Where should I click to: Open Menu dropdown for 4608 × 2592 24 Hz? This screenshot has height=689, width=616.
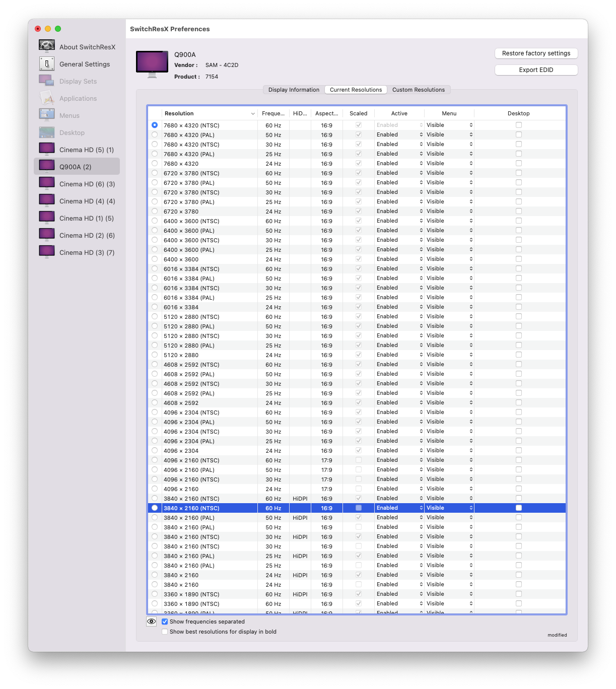449,402
